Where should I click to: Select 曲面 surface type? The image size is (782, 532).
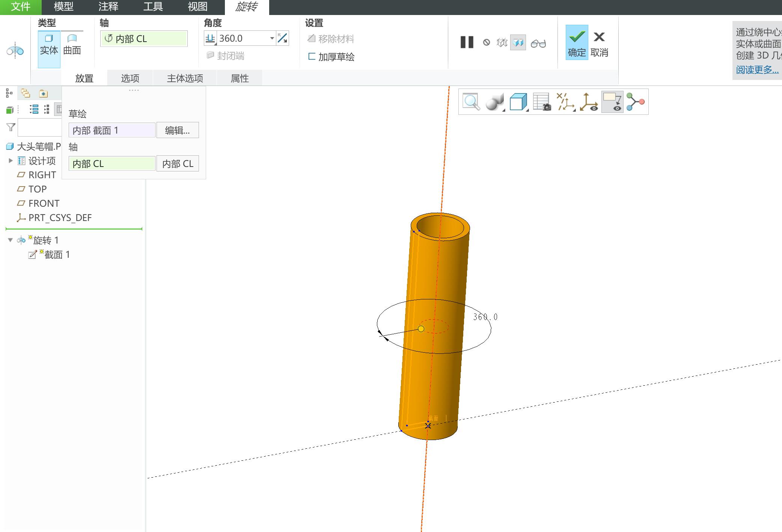click(72, 45)
